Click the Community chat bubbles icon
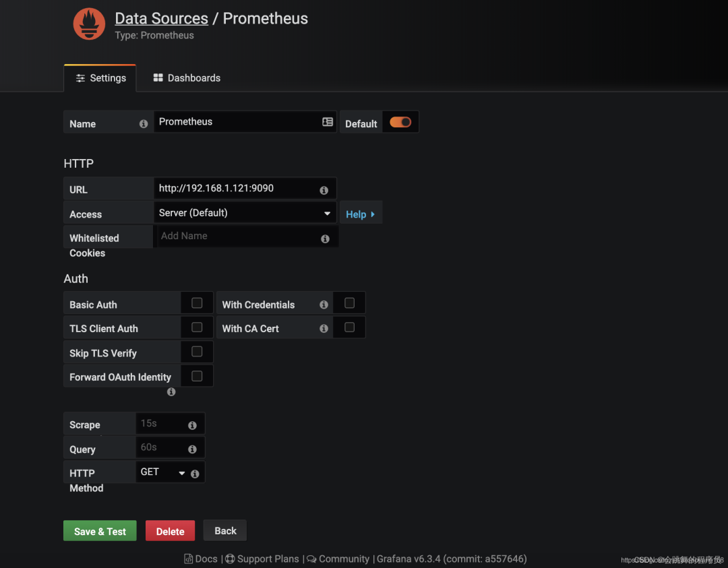 311,559
